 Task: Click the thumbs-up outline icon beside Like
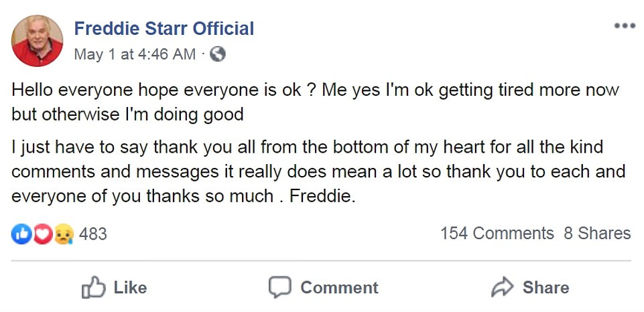click(93, 288)
